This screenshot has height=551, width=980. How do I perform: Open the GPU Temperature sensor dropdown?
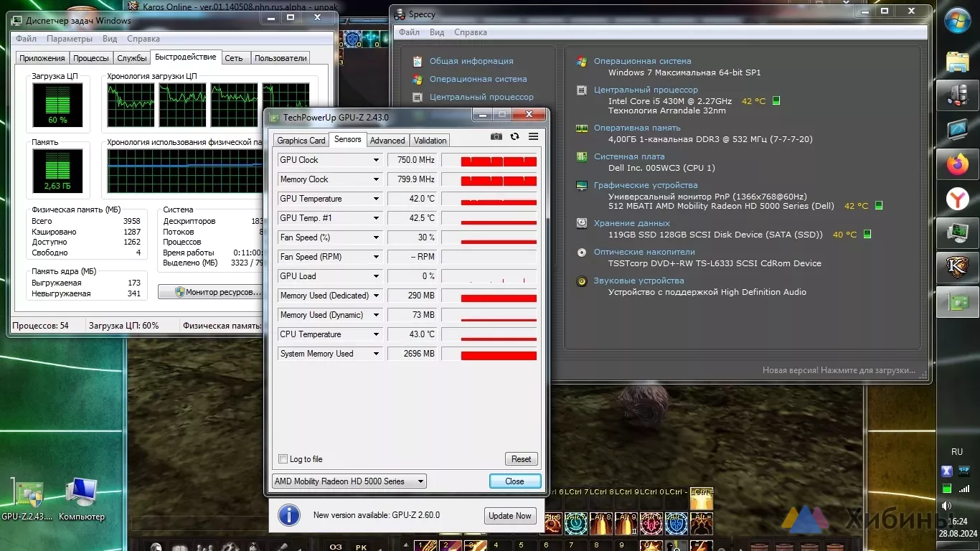click(376, 199)
